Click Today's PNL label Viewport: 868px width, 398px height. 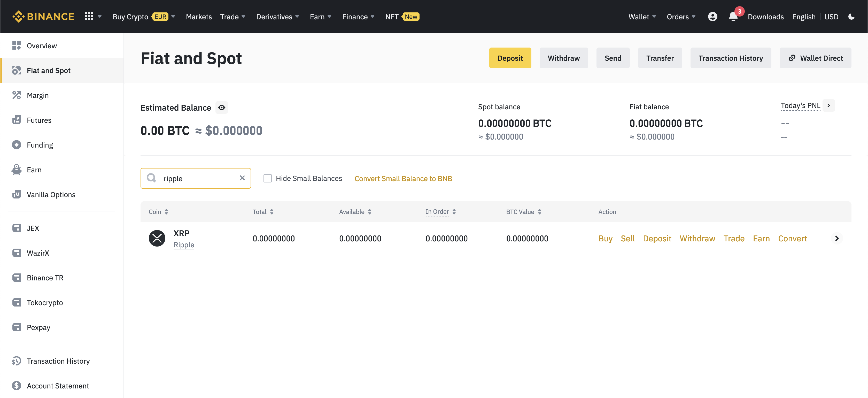coord(800,105)
